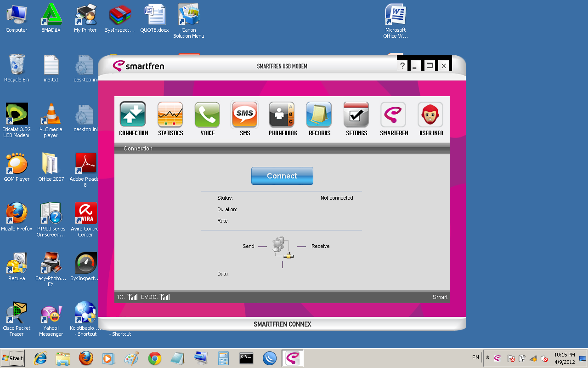The height and width of the screenshot is (368, 588).
Task: Open the Smartfren logo icon in toolbar
Action: click(394, 115)
